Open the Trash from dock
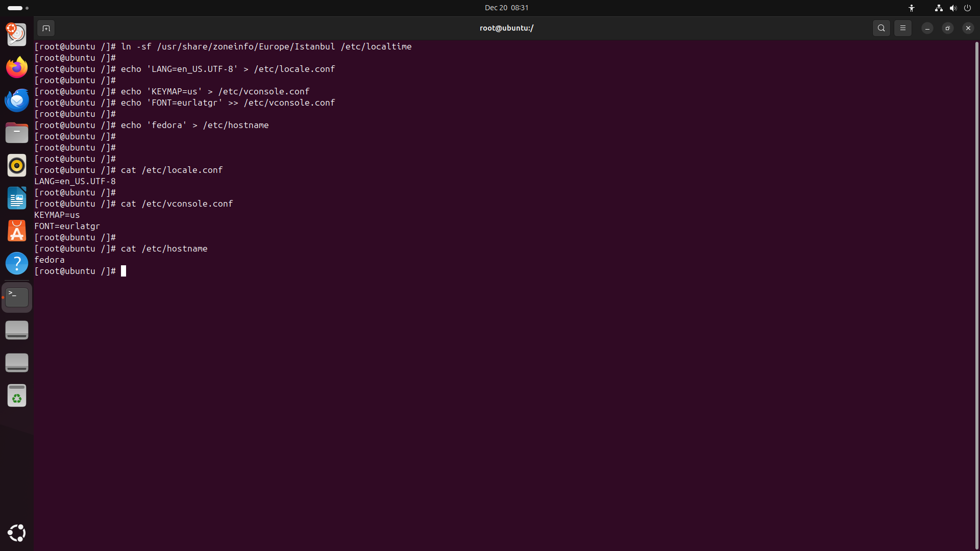Viewport: 980px width, 551px height. click(x=17, y=395)
